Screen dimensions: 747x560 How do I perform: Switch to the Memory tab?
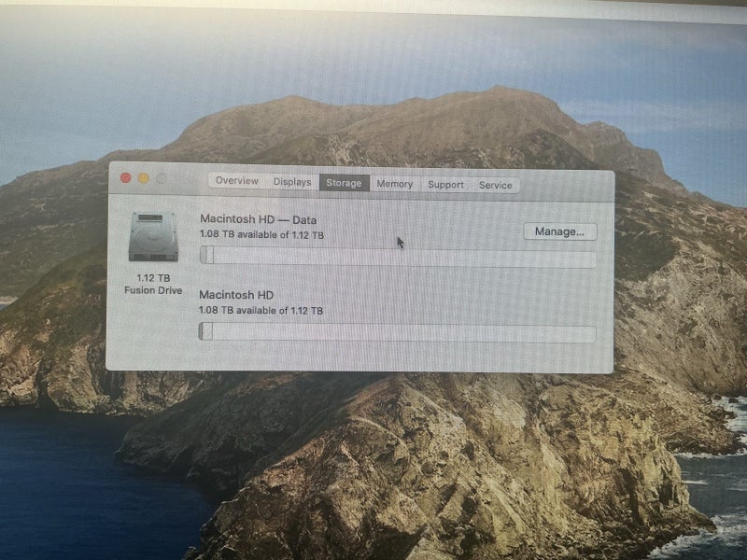pyautogui.click(x=394, y=184)
